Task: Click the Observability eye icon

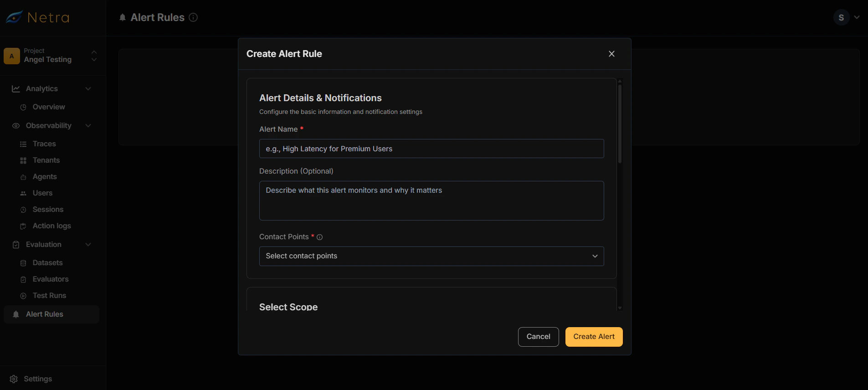Action: 16,126
